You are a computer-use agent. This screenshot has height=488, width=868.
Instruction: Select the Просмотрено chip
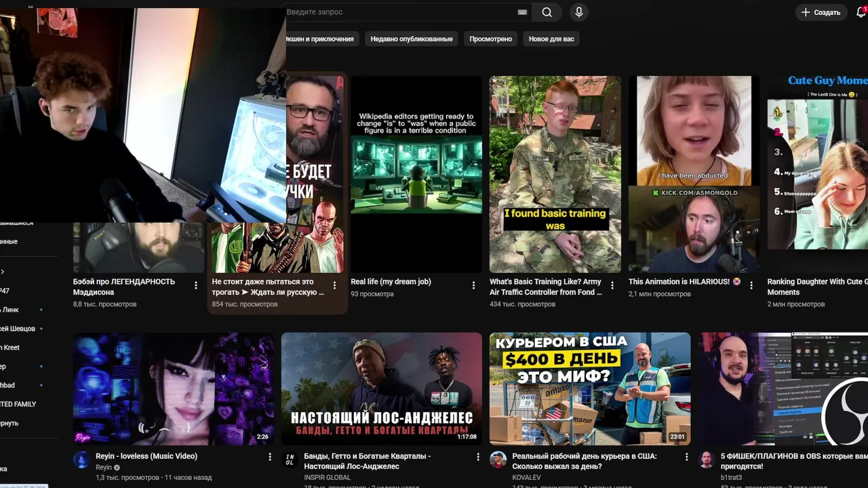(491, 39)
